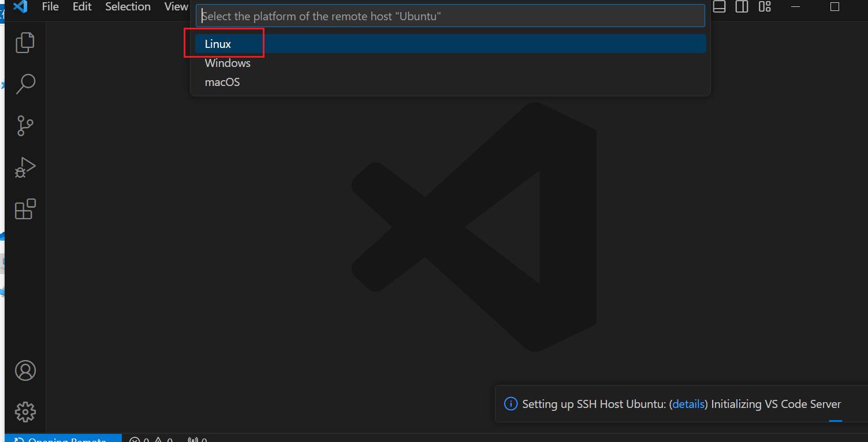Open the Edit menu
Viewport: 868px width, 442px height.
pos(82,7)
